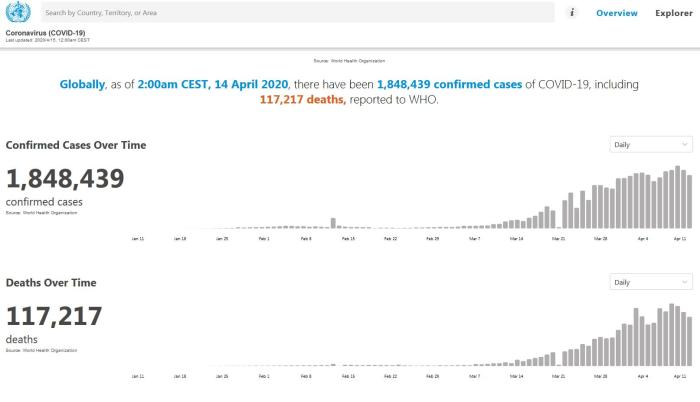Click '1,848,439 confirmed cases' summary text
The width and height of the screenshot is (700, 402).
tap(450, 84)
